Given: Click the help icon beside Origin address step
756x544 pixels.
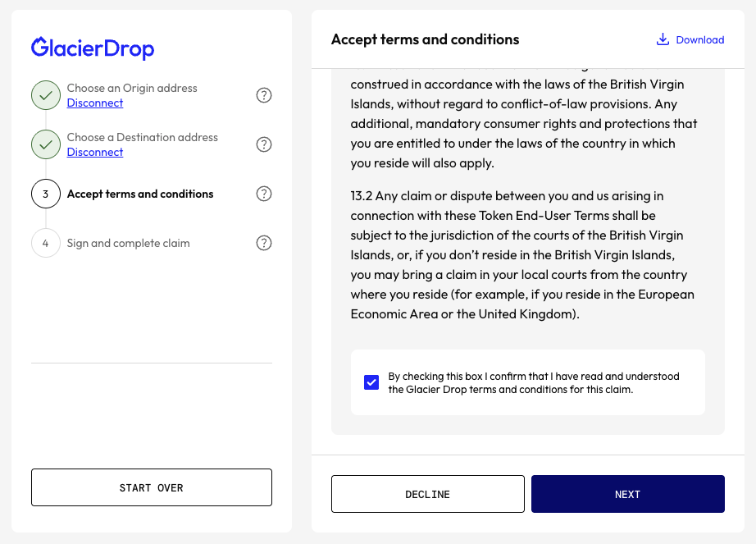Looking at the screenshot, I should (264, 95).
